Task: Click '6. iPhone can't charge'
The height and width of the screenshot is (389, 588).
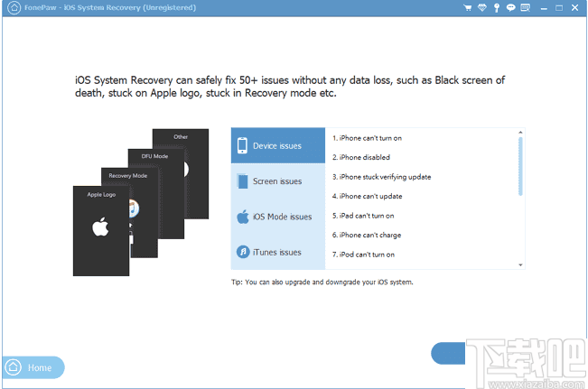Action: (367, 235)
